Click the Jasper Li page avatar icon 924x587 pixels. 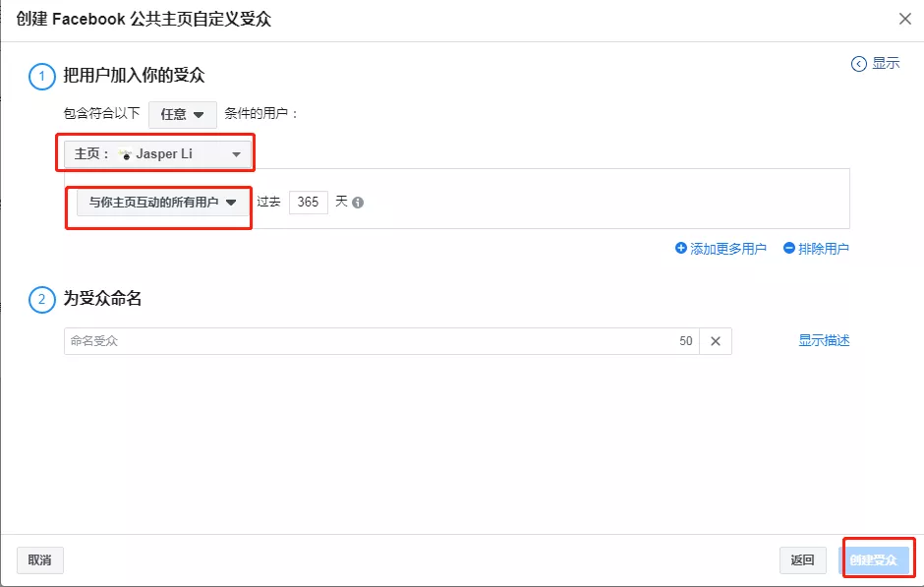(x=123, y=153)
